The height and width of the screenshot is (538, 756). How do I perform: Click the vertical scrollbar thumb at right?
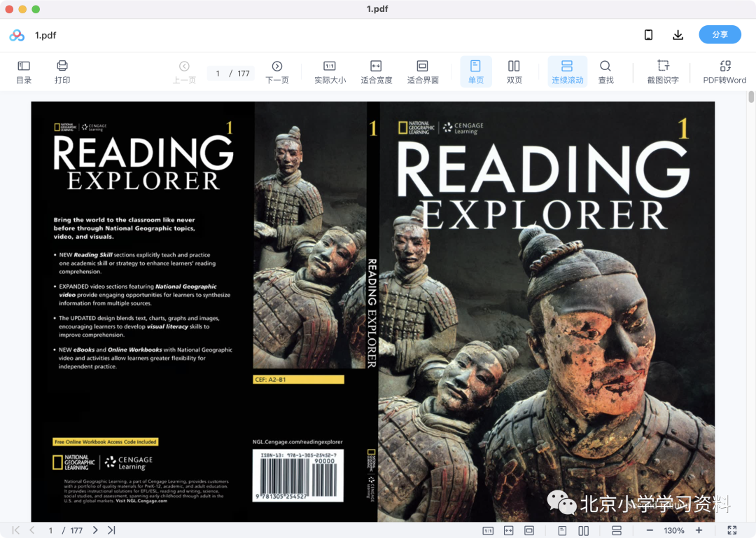[x=750, y=97]
